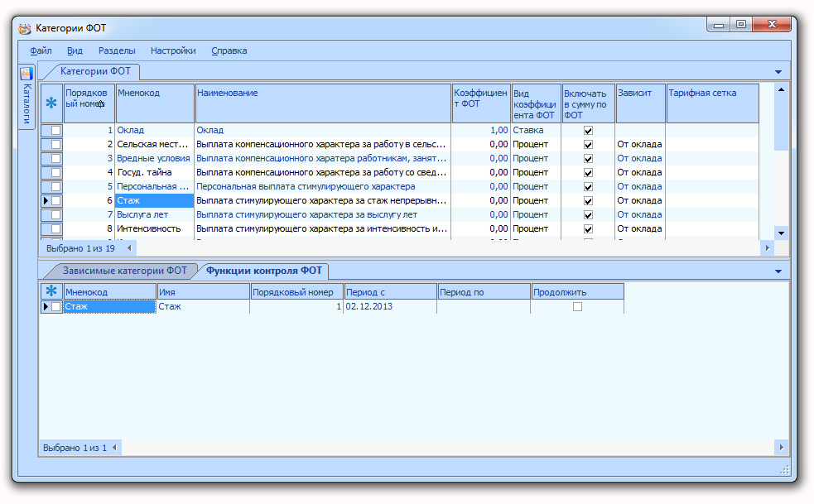Sort by the Порядковый номер column header in top grid
Image resolution: width=814 pixels, height=504 pixels.
[x=89, y=103]
